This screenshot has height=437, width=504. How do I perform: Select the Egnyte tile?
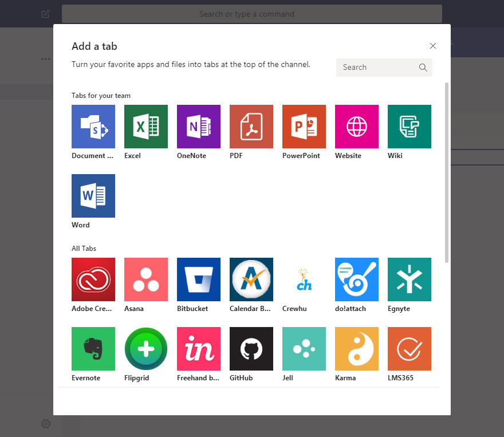point(409,279)
